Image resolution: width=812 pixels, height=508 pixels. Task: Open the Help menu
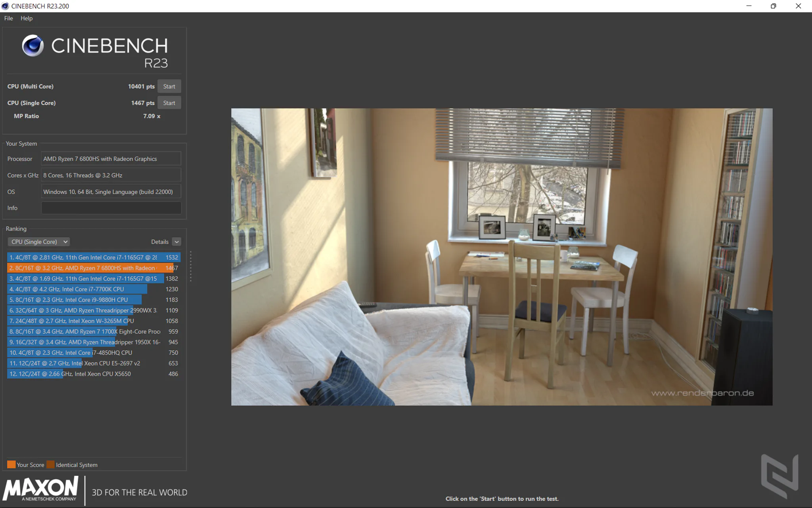tap(27, 18)
